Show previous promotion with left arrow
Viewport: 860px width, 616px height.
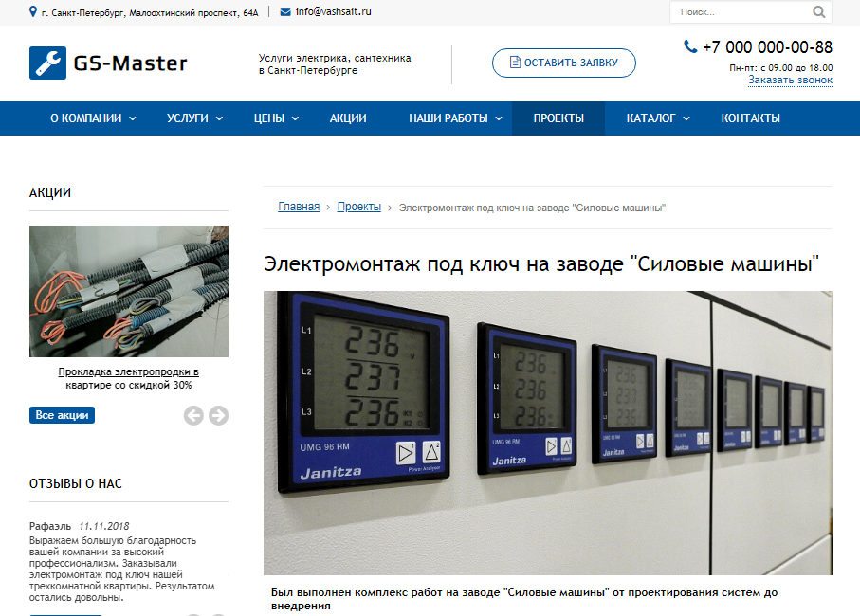(193, 415)
